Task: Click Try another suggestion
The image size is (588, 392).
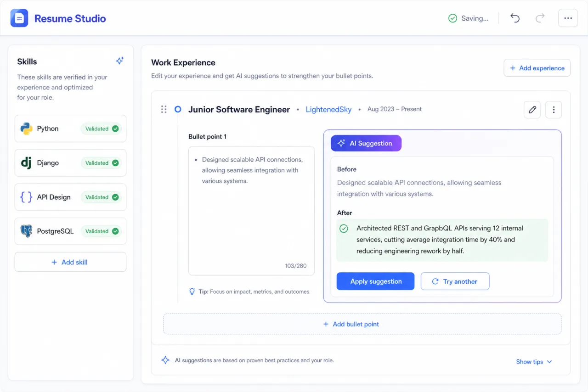Action: click(455, 281)
